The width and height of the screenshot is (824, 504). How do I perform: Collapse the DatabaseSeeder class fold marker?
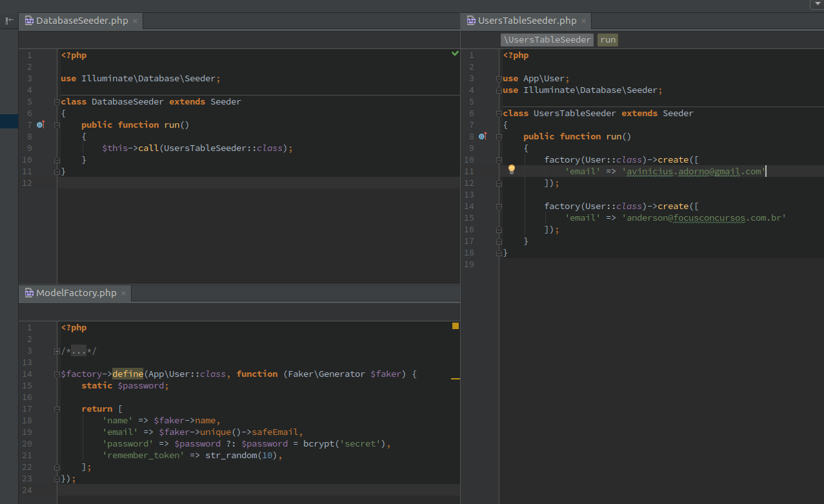pos(57,102)
